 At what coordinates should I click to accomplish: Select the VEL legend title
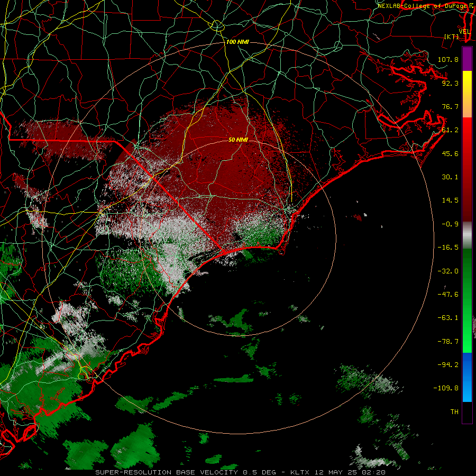click(x=464, y=32)
